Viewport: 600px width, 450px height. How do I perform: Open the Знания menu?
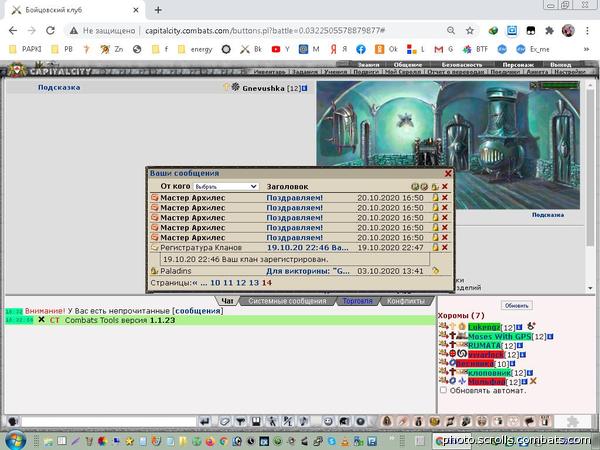point(368,65)
